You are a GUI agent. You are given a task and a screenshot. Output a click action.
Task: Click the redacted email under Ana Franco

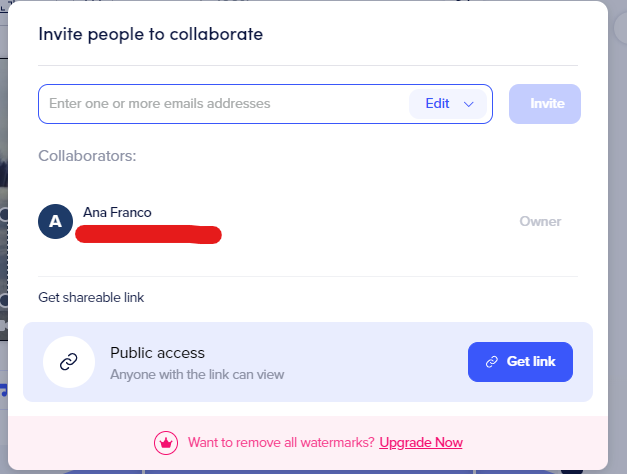(x=149, y=236)
